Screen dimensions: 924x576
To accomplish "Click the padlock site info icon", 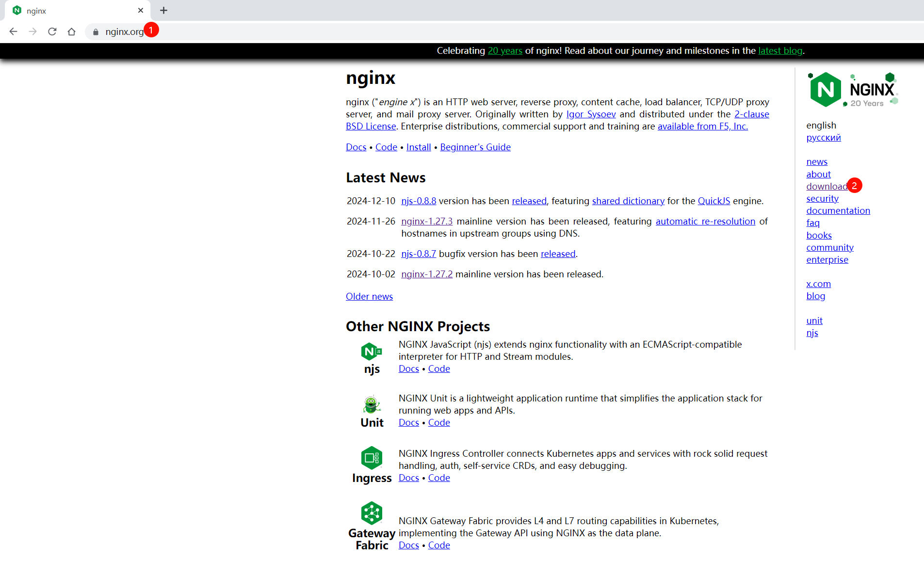I will pyautogui.click(x=96, y=32).
